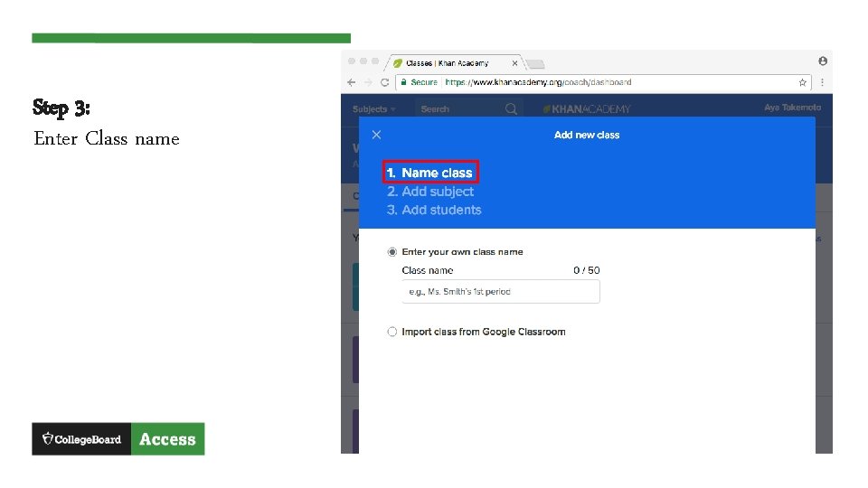868x488 pixels.
Task: Click the browser back arrow
Action: (x=352, y=82)
